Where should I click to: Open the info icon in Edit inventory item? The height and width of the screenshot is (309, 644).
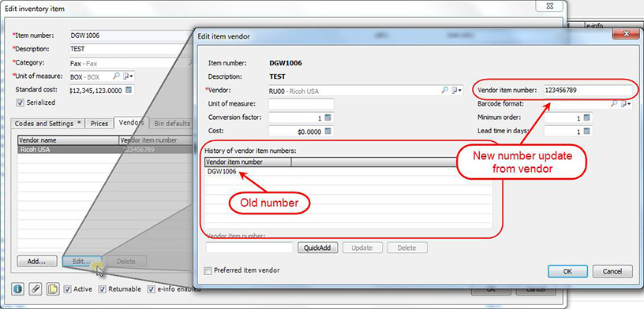tap(17, 289)
